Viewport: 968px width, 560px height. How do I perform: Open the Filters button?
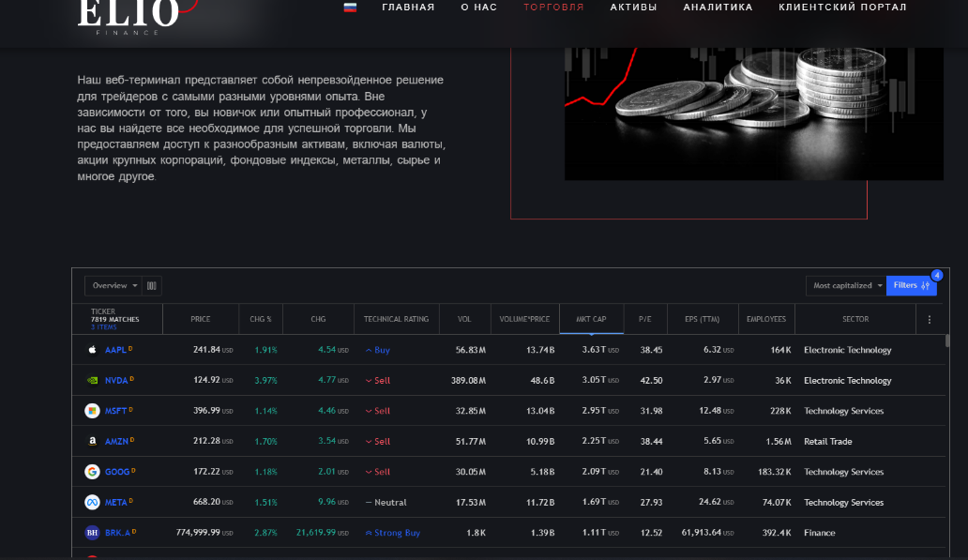(x=911, y=286)
